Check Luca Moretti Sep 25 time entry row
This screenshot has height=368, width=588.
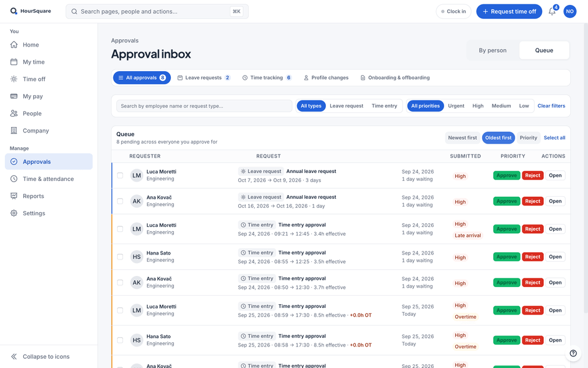pos(120,310)
